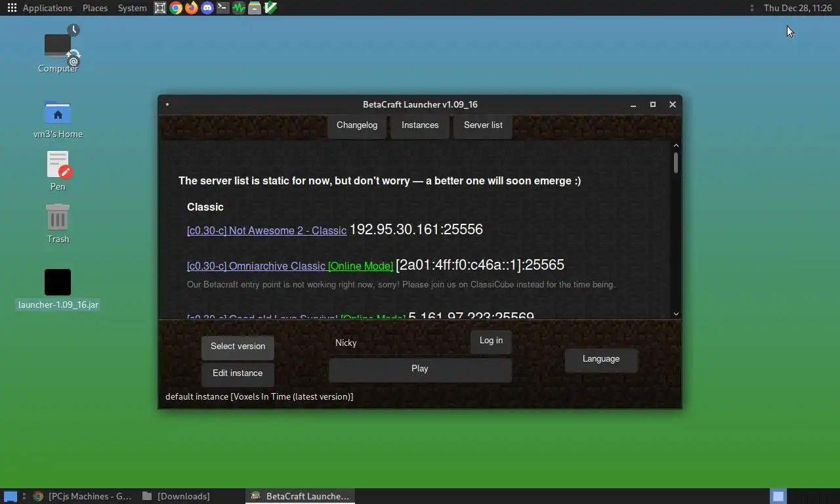Click the workspace switcher in bottom panel

pyautogui.click(x=778, y=496)
